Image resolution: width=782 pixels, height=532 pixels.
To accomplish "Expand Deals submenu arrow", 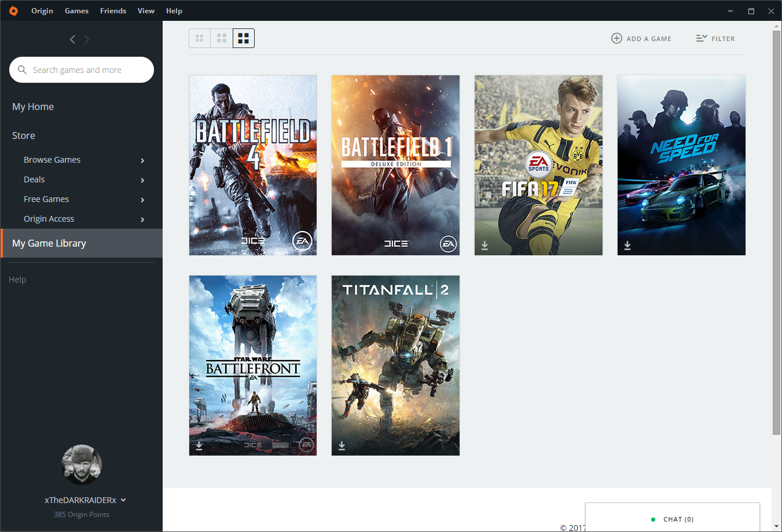I will [x=142, y=180].
